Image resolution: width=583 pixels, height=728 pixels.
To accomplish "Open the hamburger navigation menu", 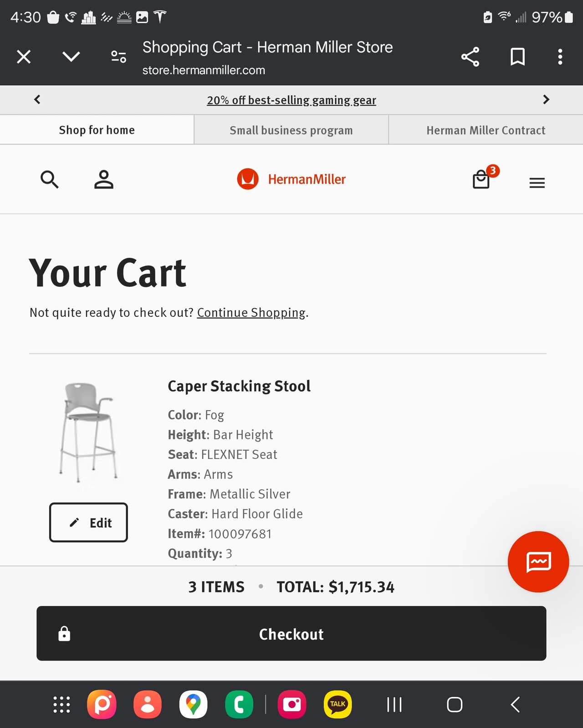I will (537, 183).
